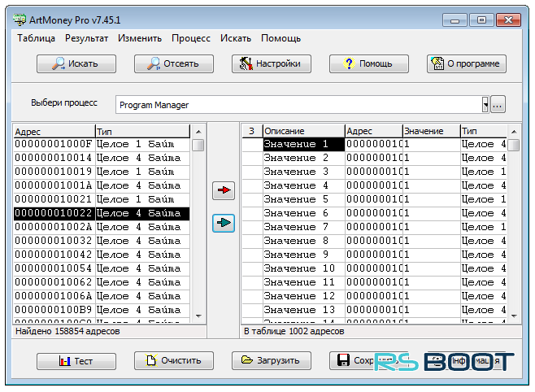
Task: Select address row 00000001001A
Action: pyautogui.click(x=102, y=185)
